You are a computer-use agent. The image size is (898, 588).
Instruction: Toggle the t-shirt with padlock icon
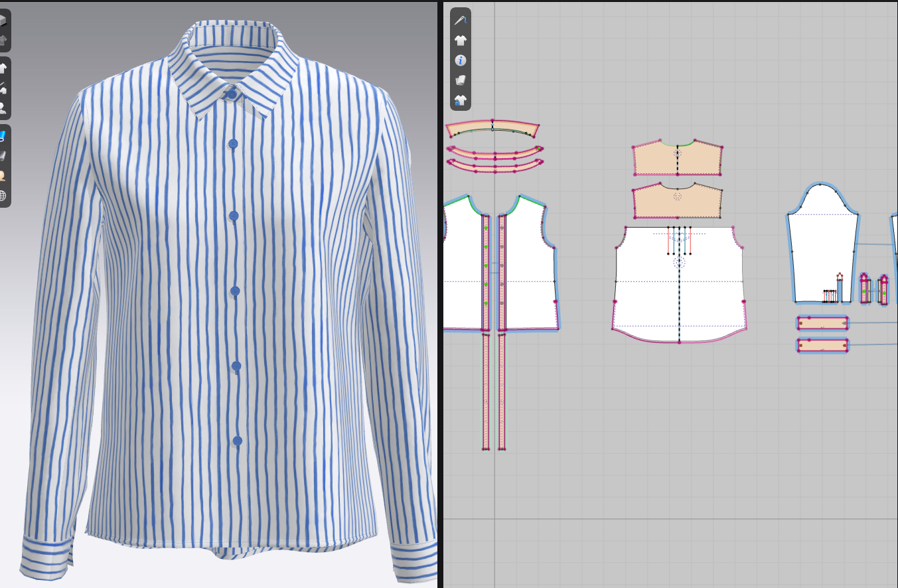[x=460, y=100]
